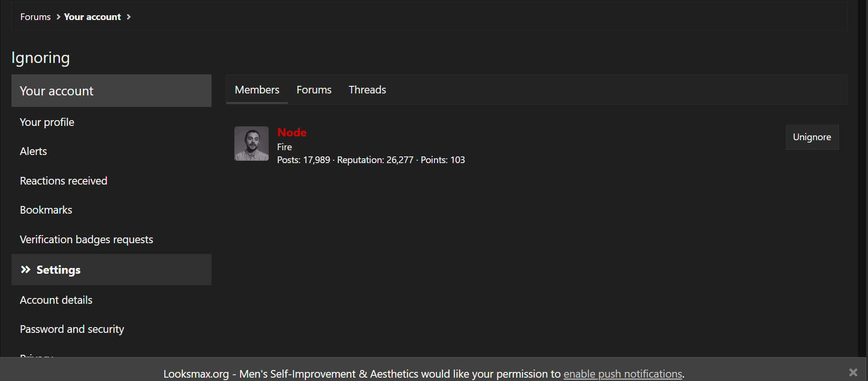Click the chevron after Forums breadcrumb
Viewport: 868px width, 381px height.
58,17
